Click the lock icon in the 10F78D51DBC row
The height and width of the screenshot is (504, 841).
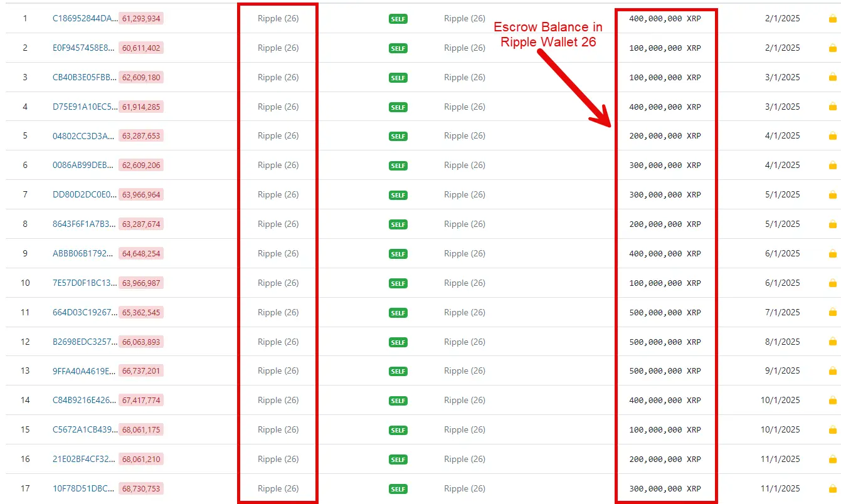(833, 489)
